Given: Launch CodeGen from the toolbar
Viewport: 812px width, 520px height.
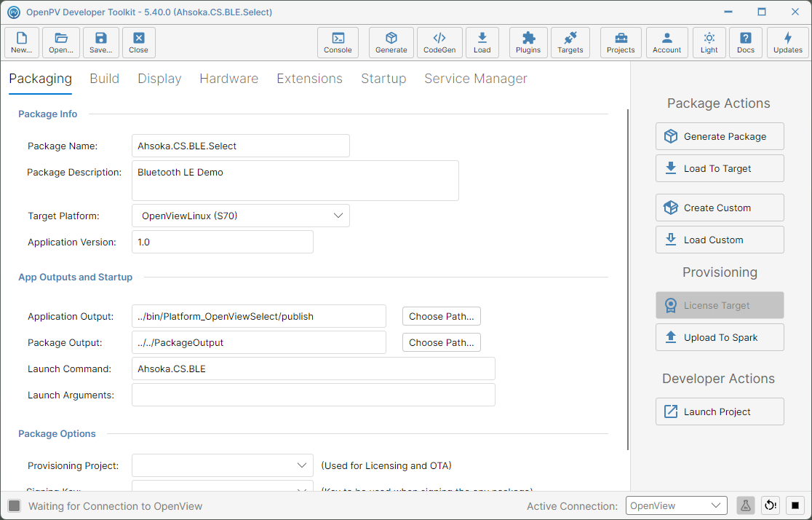Looking at the screenshot, I should (439, 42).
